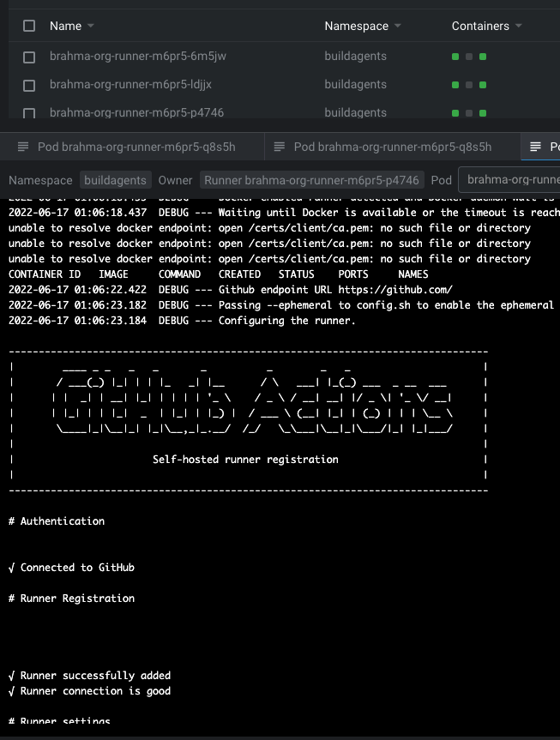Viewport: 560px width, 740px height.
Task: Open the Pod selector dropdown
Action: click(x=509, y=180)
